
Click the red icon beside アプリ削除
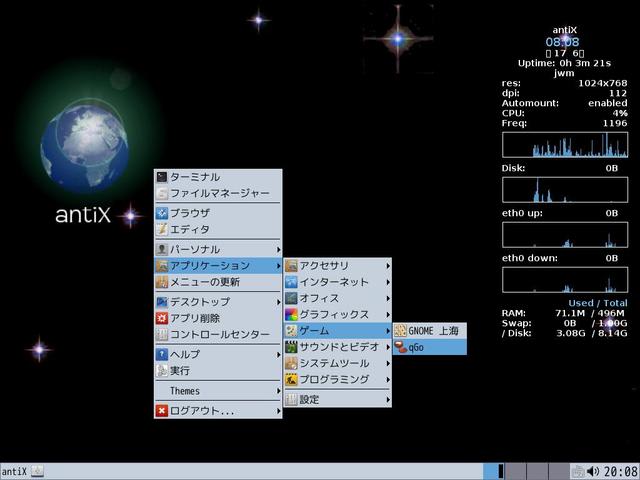point(162,318)
